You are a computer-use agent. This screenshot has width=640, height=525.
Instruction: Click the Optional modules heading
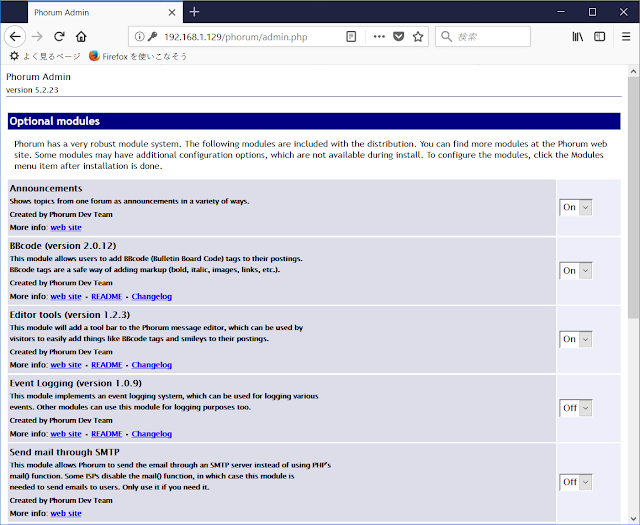click(x=55, y=121)
